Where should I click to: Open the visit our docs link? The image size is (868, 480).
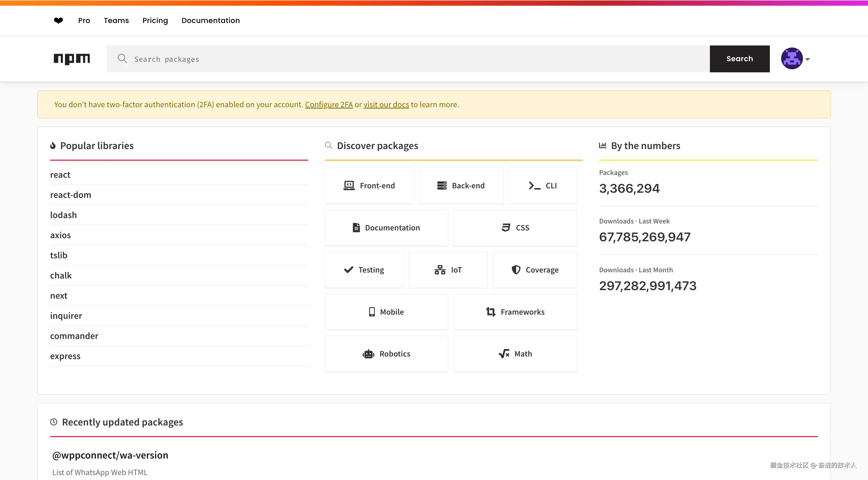coord(386,104)
